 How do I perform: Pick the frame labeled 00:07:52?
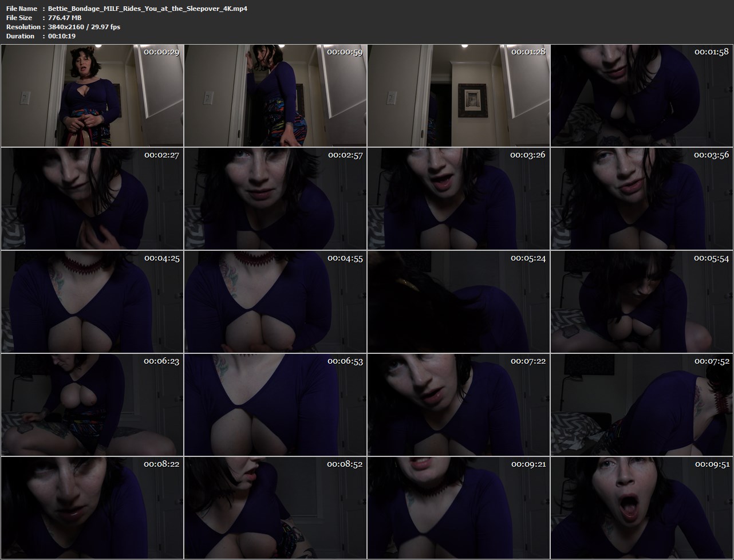click(642, 405)
